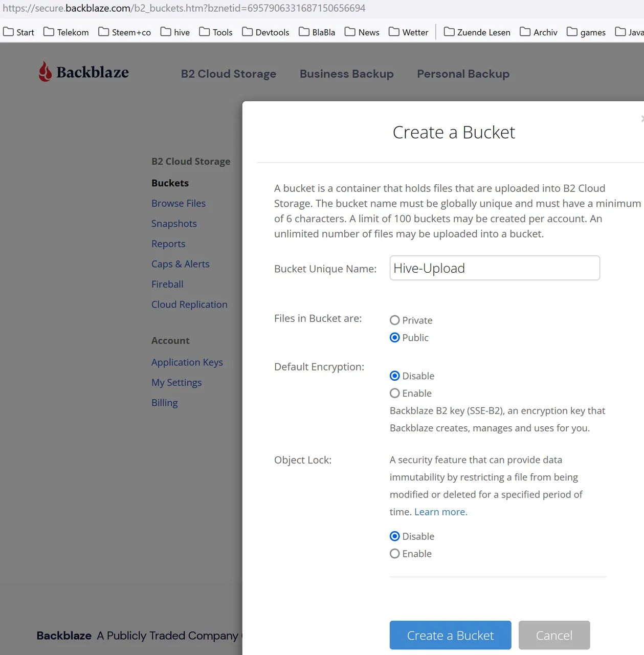Select Disable under Default Encryption
644x655 pixels.
(395, 376)
